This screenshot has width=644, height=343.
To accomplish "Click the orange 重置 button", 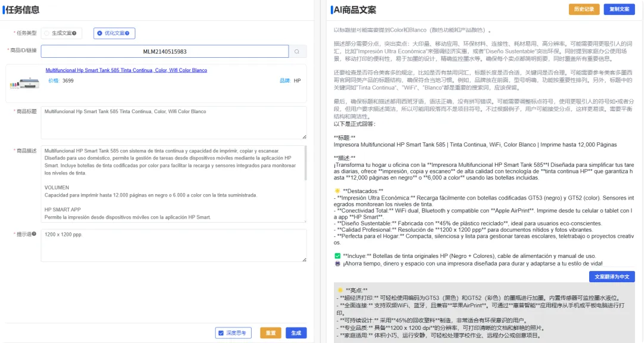I will click(x=271, y=333).
